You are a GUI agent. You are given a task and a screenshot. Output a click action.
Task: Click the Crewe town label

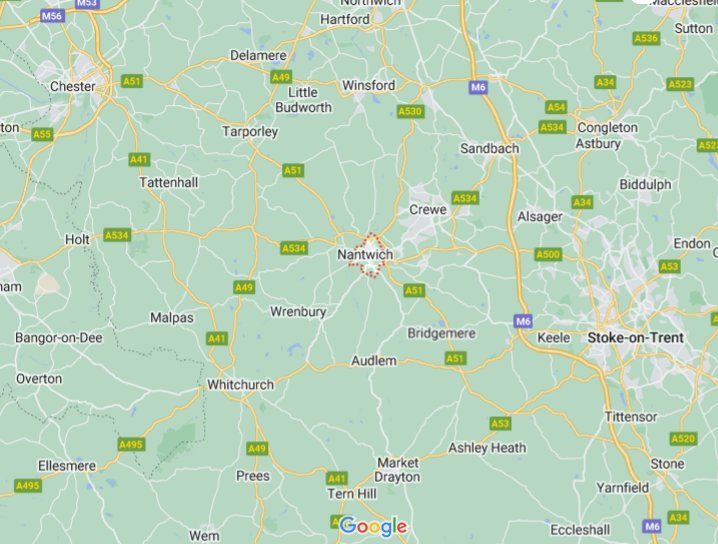[x=428, y=210]
